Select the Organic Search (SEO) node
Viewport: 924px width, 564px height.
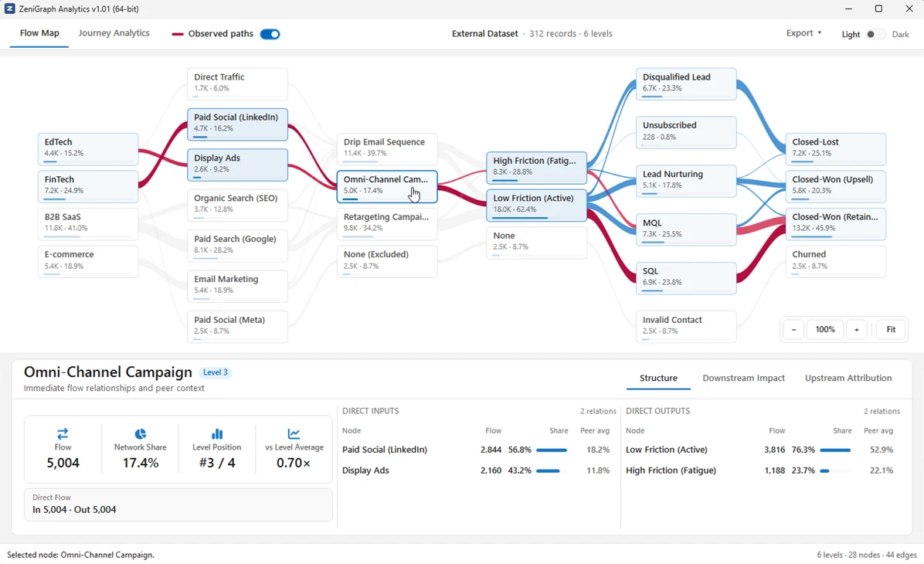click(237, 205)
